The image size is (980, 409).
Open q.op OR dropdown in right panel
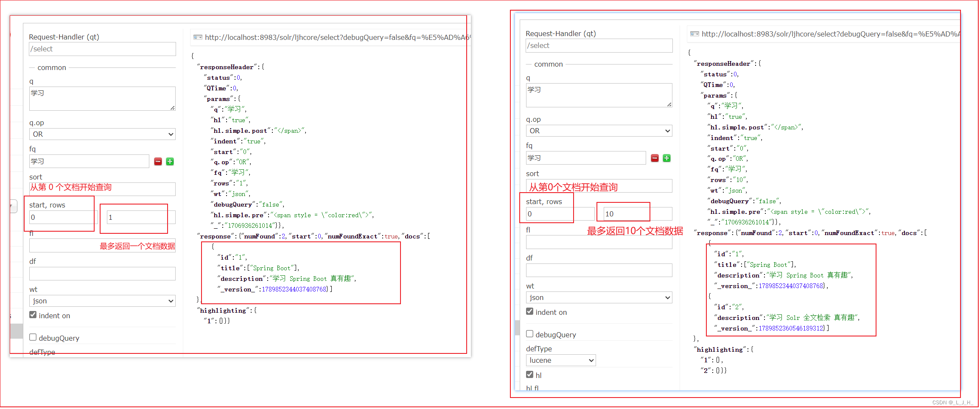599,131
